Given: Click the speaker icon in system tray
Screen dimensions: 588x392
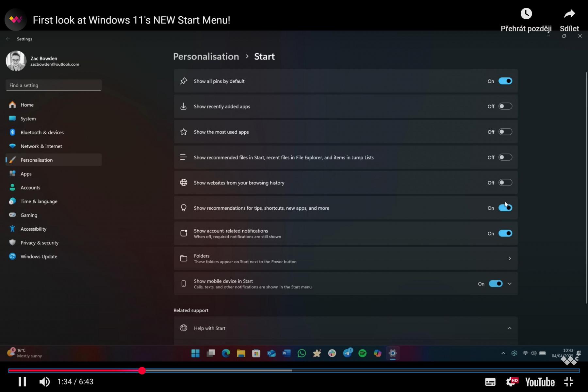Looking at the screenshot, I should point(534,353).
